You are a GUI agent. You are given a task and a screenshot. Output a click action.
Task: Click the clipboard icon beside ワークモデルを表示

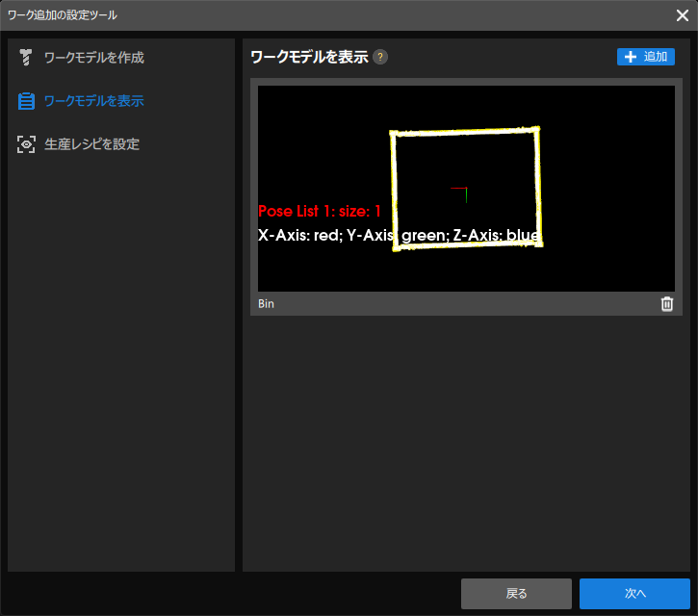tap(26, 101)
